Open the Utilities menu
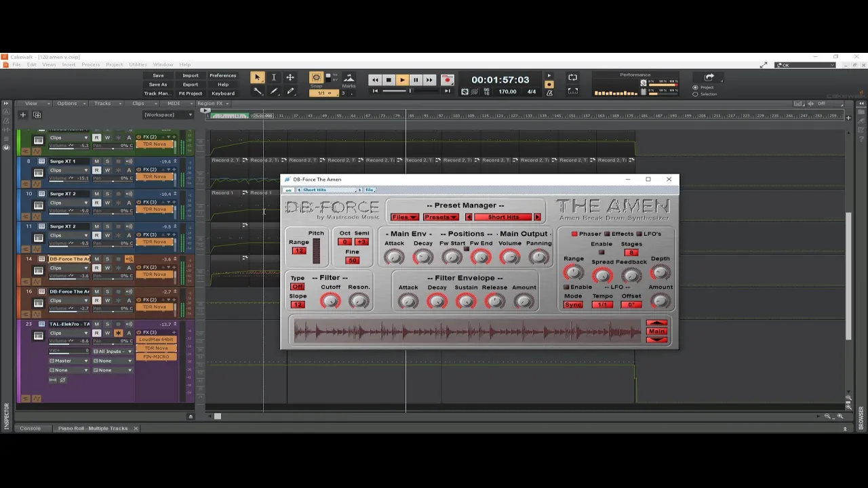Image resolution: width=868 pixels, height=488 pixels. pos(138,64)
